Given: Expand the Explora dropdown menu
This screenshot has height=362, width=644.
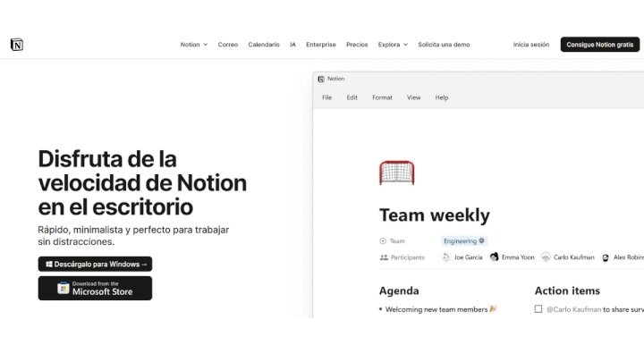Looking at the screenshot, I should (393, 45).
